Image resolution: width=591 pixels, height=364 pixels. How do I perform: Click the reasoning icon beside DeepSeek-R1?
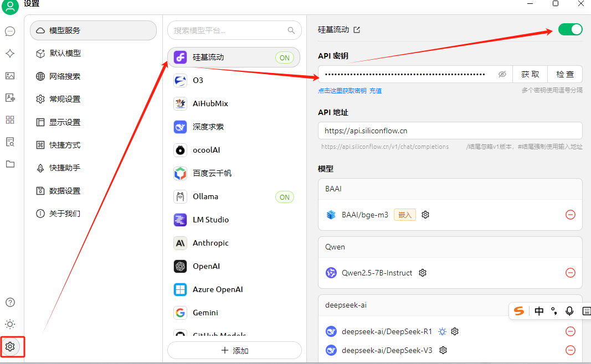tap(442, 331)
